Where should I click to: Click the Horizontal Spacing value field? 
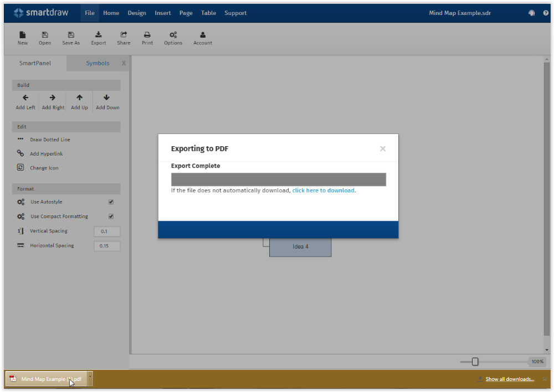click(x=107, y=246)
